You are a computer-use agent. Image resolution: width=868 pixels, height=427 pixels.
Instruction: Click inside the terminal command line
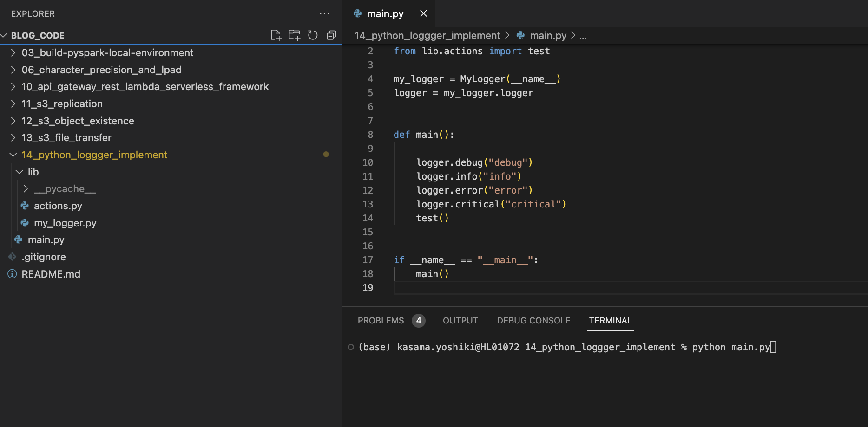[567, 347]
